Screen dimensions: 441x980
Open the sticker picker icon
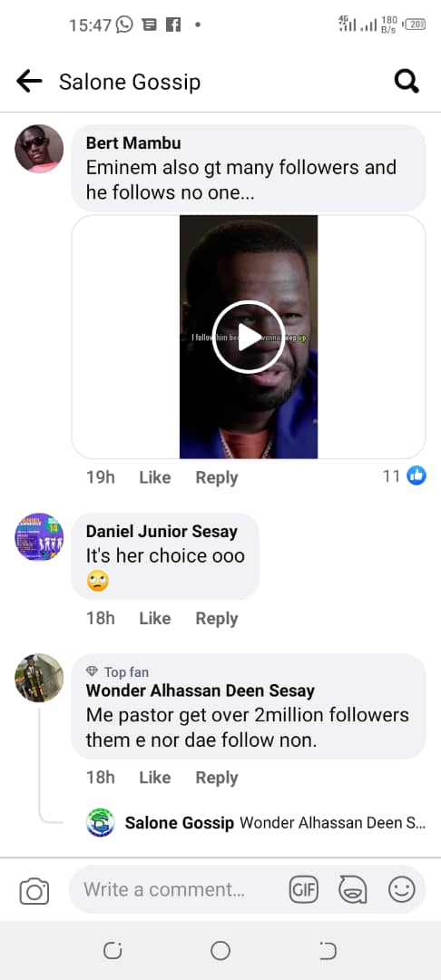[x=352, y=889]
